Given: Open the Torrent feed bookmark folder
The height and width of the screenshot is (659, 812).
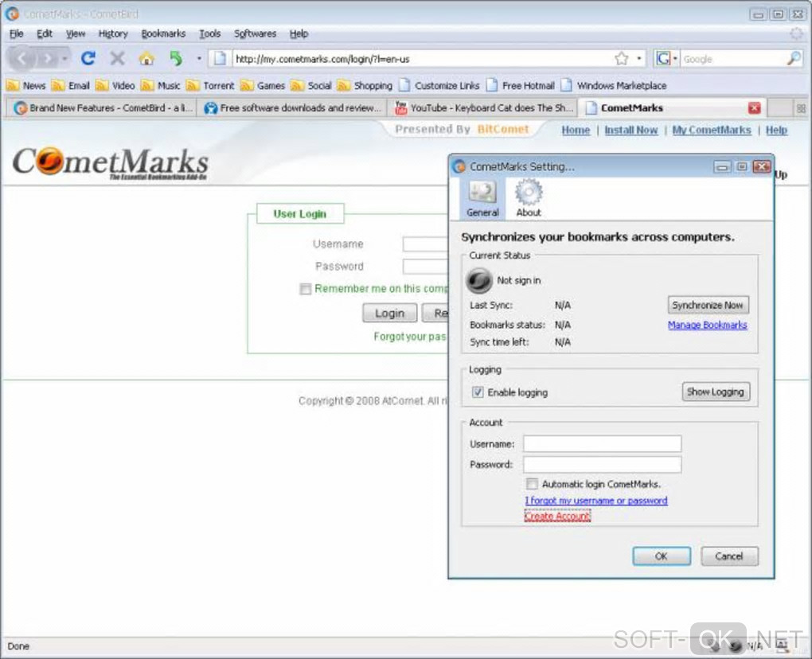Looking at the screenshot, I should click(210, 85).
